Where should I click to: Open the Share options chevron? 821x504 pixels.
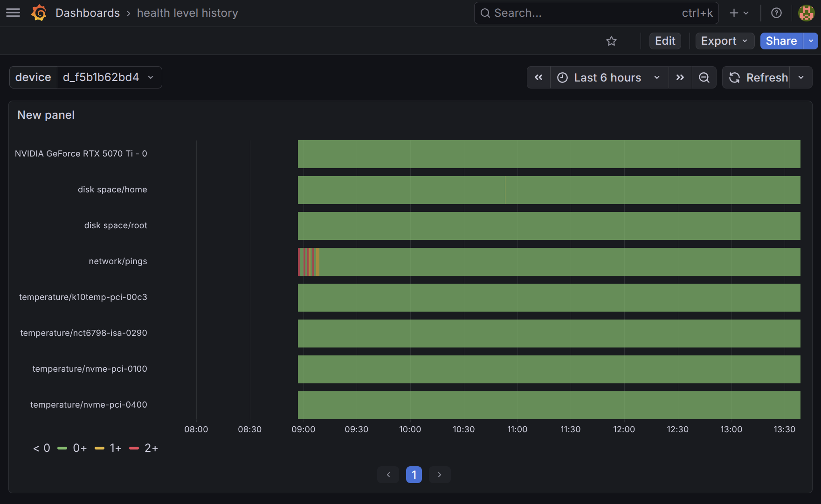point(811,41)
